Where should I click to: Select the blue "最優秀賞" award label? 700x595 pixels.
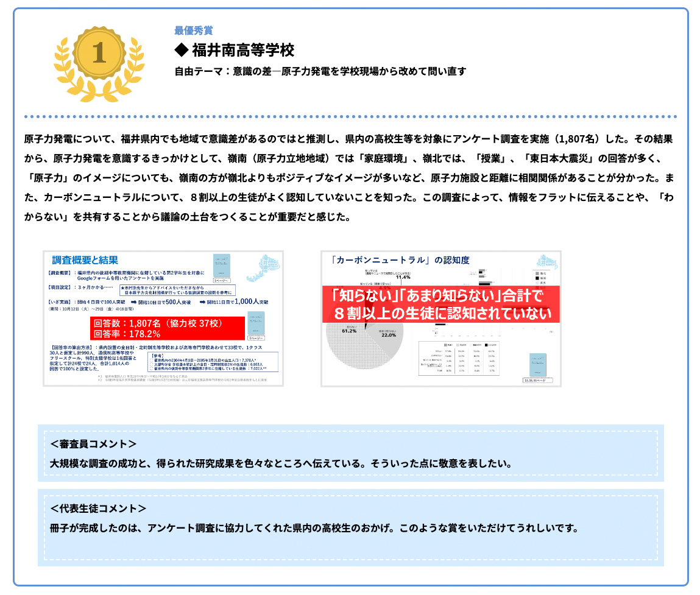[193, 30]
